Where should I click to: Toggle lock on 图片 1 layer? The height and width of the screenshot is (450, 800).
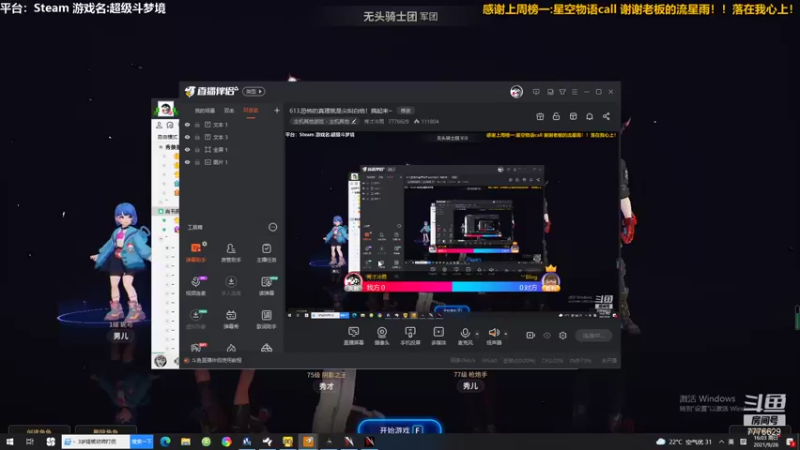(x=197, y=162)
